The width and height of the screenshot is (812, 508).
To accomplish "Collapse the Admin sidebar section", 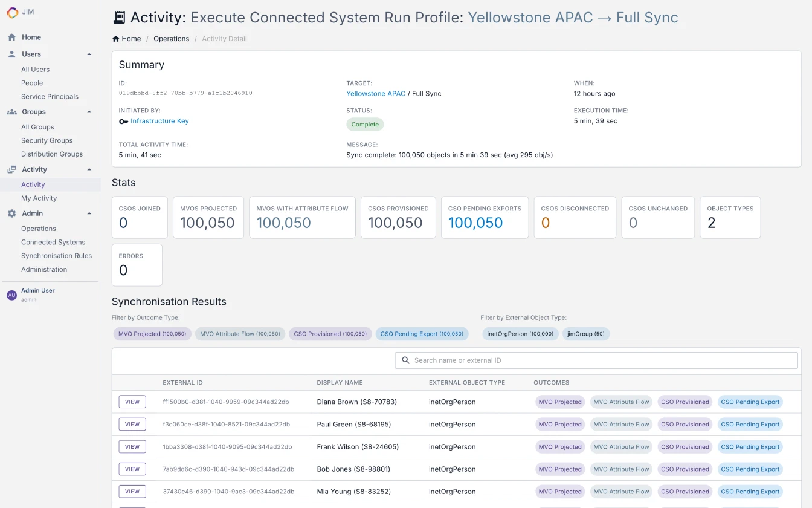I will (89, 213).
